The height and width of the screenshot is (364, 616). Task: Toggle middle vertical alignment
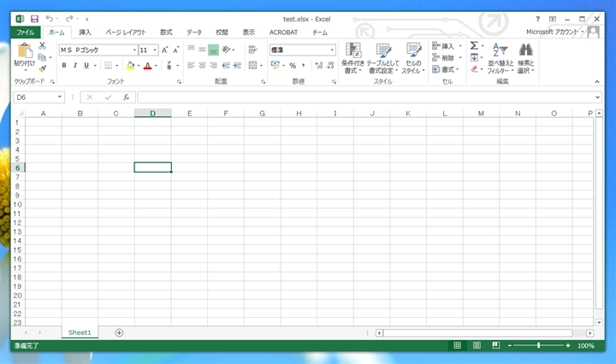[202, 50]
